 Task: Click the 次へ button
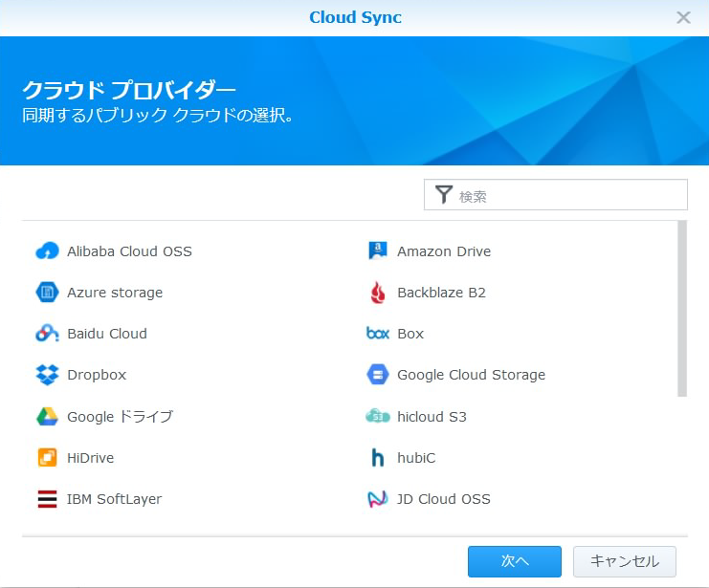pyautogui.click(x=515, y=561)
